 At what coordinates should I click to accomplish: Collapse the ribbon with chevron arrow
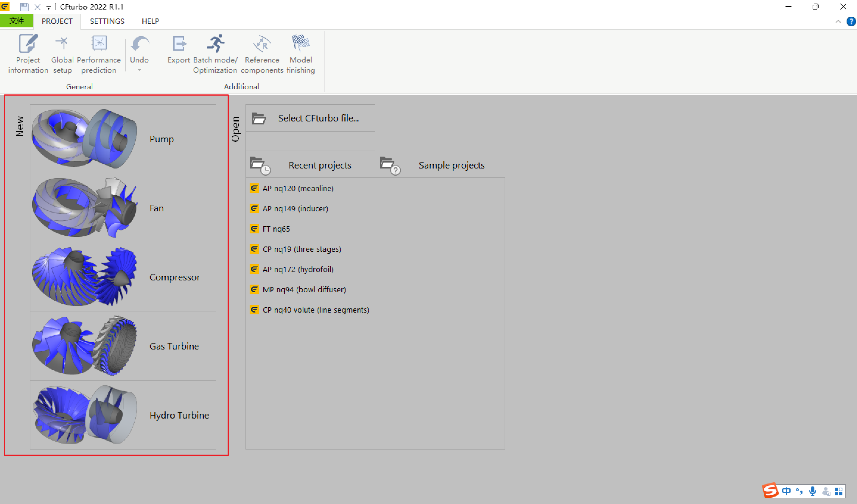[838, 22]
